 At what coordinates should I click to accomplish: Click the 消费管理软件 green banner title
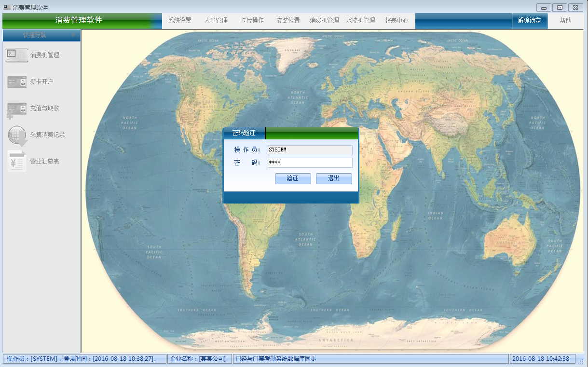79,20
